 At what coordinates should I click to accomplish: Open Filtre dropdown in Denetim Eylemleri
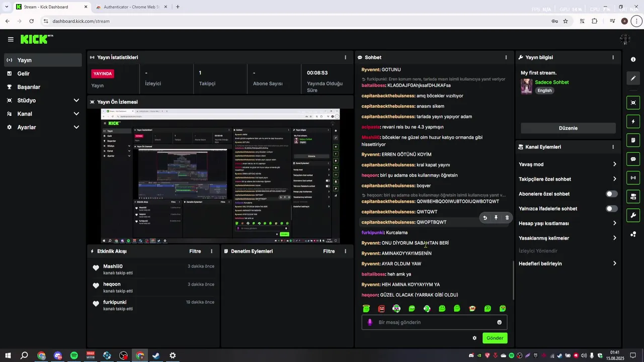pyautogui.click(x=329, y=251)
